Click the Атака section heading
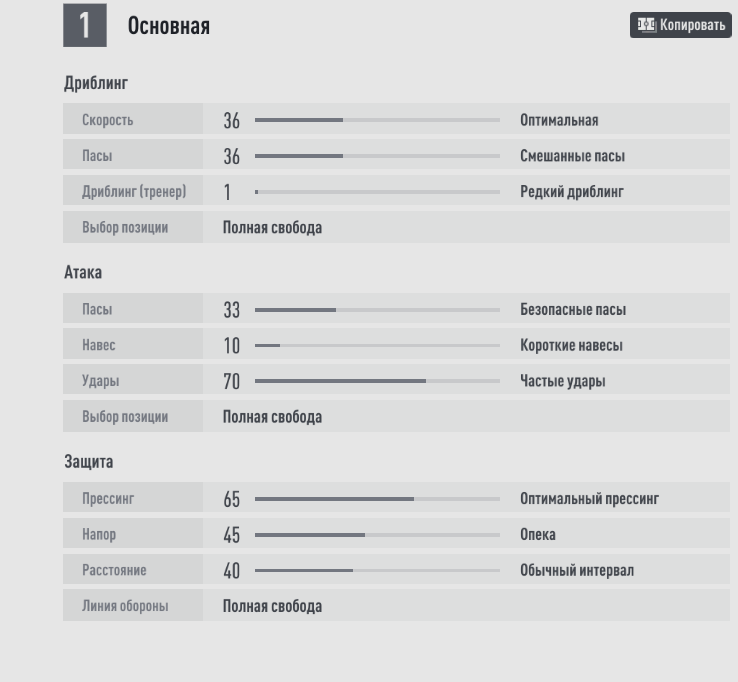This screenshot has width=738, height=682. click(x=83, y=272)
